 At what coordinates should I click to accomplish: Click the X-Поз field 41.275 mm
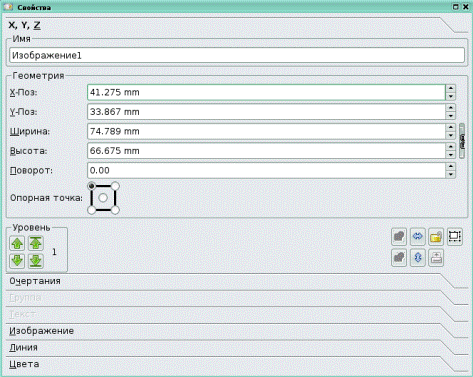click(x=266, y=92)
